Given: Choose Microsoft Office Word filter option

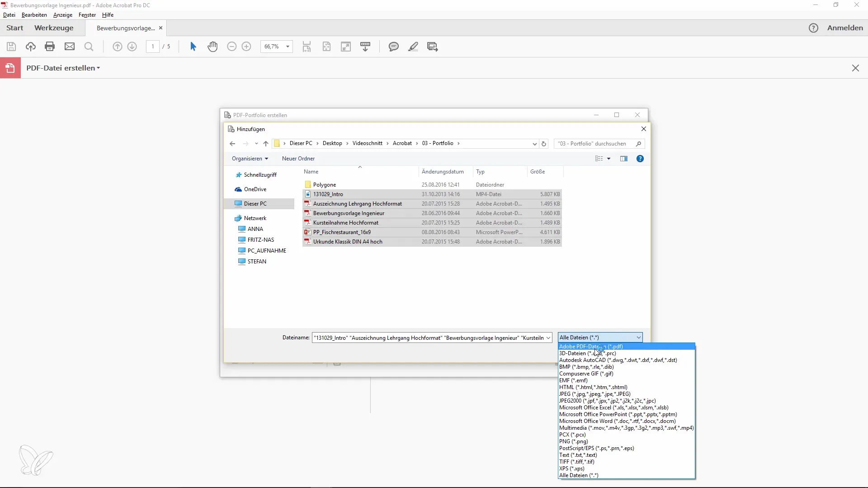Looking at the screenshot, I should coord(627,421).
